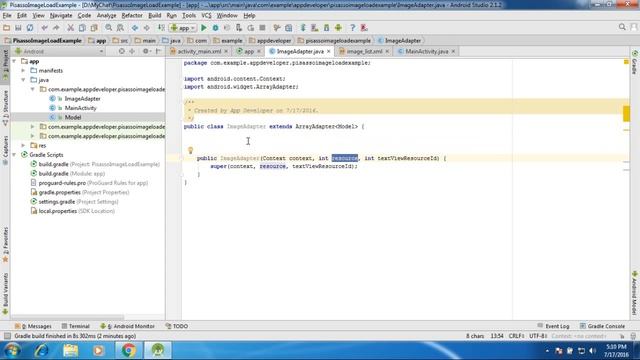Navigate back with the left arrow icon

pyautogui.click(x=135, y=28)
